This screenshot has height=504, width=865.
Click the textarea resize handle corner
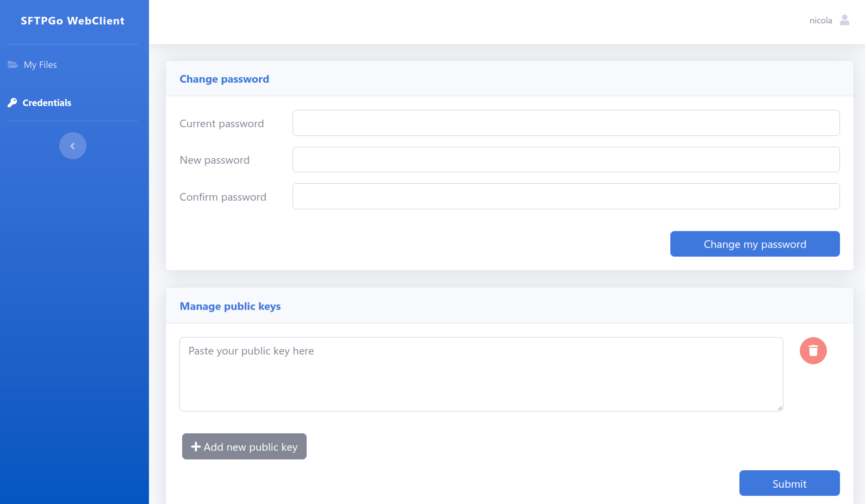point(780,408)
